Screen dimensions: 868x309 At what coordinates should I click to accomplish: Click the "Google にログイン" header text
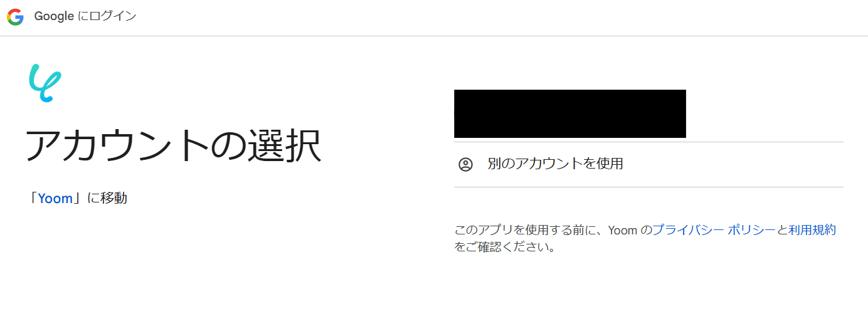85,17
